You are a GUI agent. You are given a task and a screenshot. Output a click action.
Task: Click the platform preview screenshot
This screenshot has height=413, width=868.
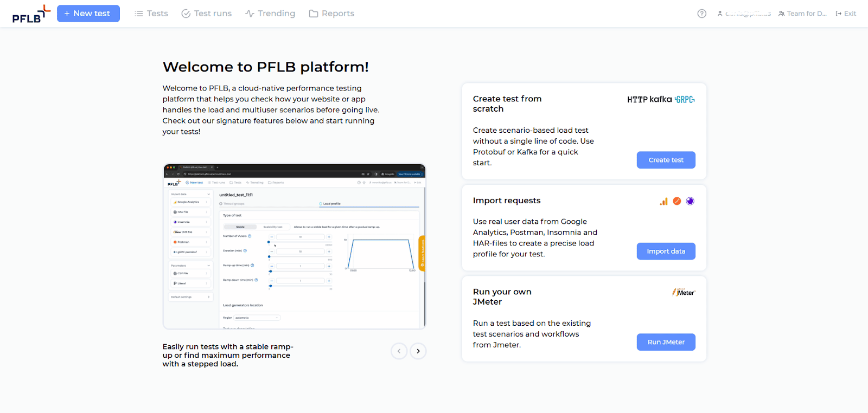click(295, 247)
